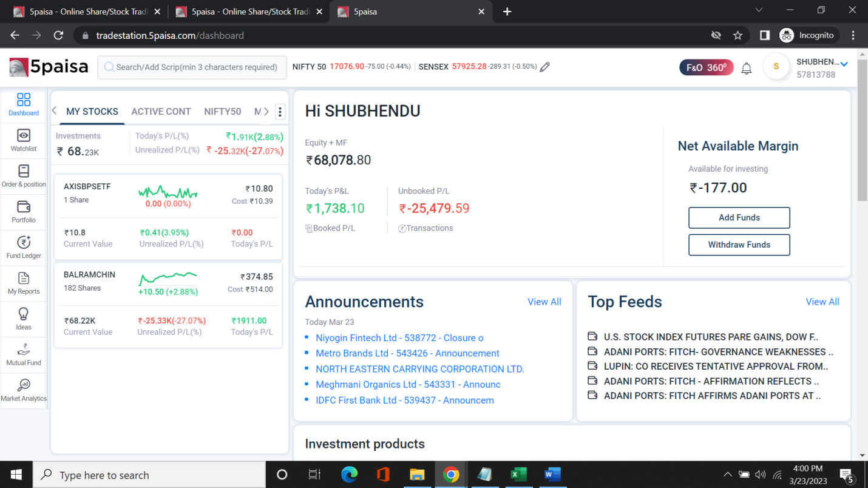The height and width of the screenshot is (488, 868).
Task: Switch to first 5paisa browser tab
Action: [86, 12]
